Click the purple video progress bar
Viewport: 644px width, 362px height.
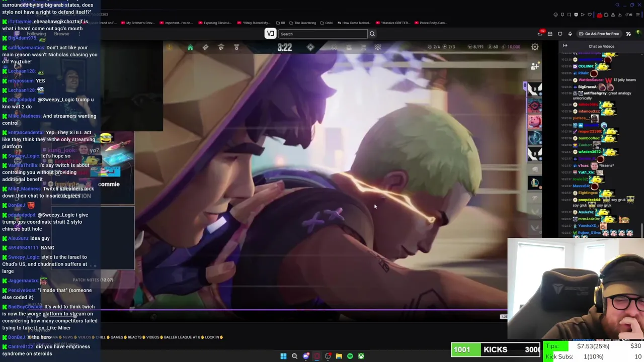point(304,310)
